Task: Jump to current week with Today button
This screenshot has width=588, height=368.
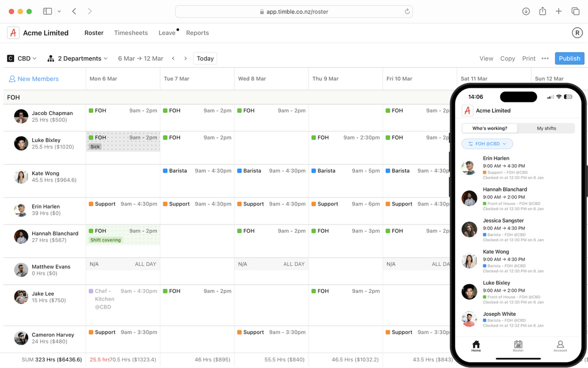Action: [x=205, y=58]
